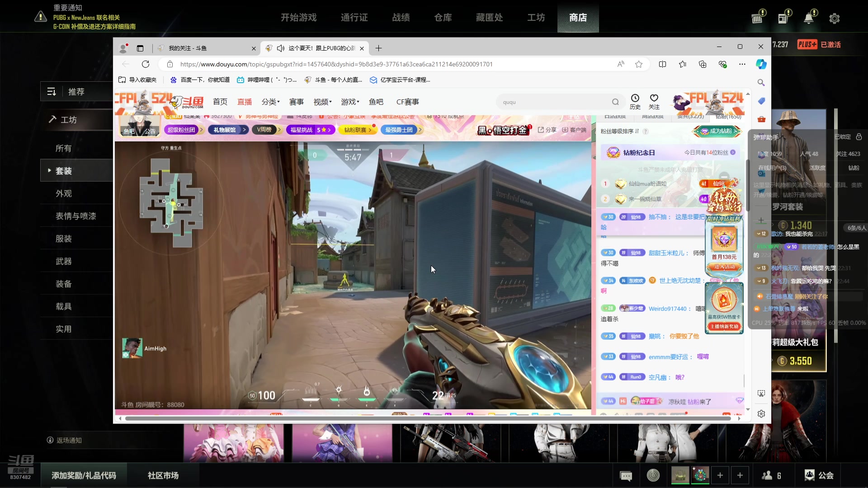Select 表情与喷漆 in the store sidebar
This screenshot has width=868, height=488.
point(76,216)
